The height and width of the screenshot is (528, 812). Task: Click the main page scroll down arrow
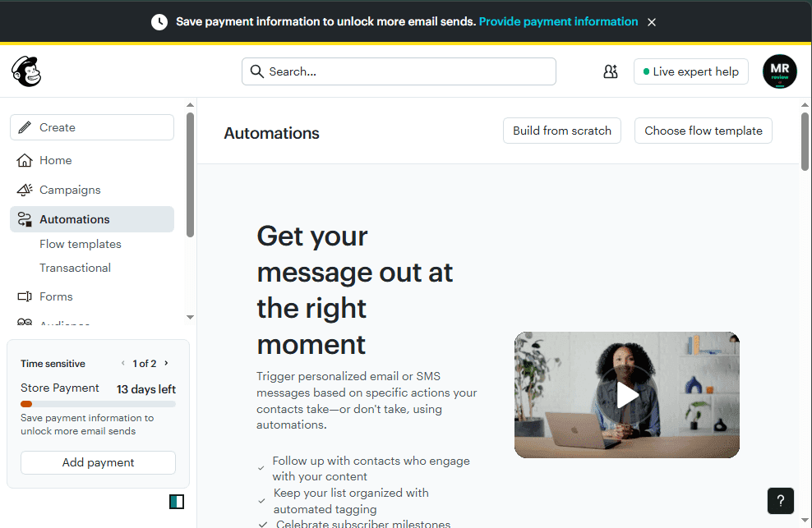click(805, 521)
